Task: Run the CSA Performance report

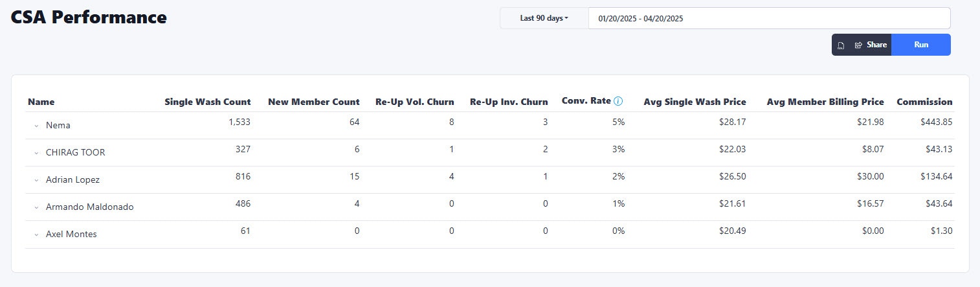Action: click(x=920, y=45)
